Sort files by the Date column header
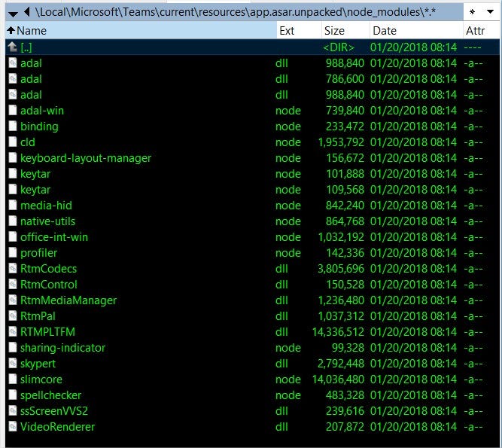 click(416, 30)
